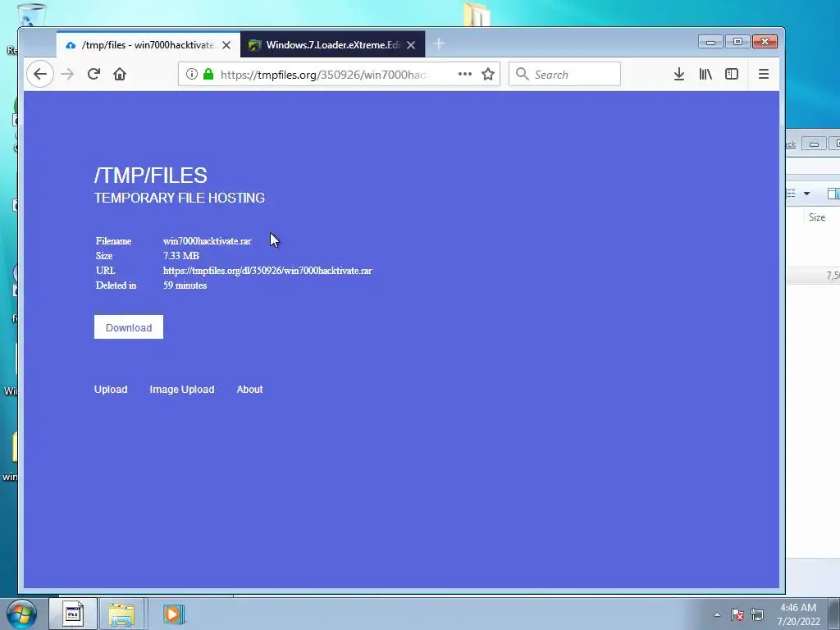Open the Upload link

(x=111, y=390)
